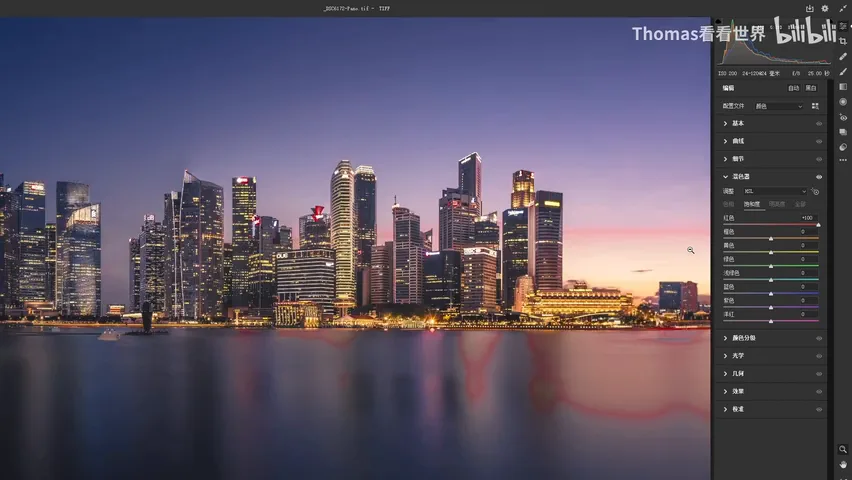Select the Graduated Filter tool
The width and height of the screenshot is (852, 480).
coord(843,87)
